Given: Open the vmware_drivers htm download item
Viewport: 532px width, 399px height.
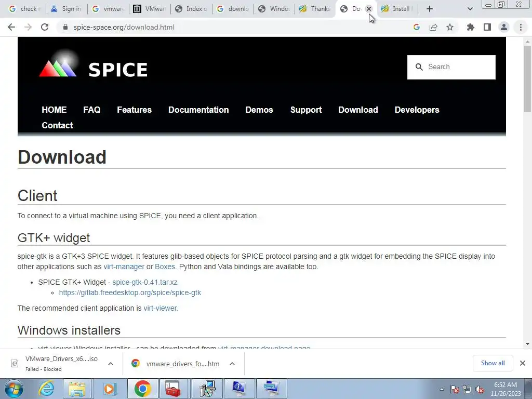Looking at the screenshot, I should 176,364.
